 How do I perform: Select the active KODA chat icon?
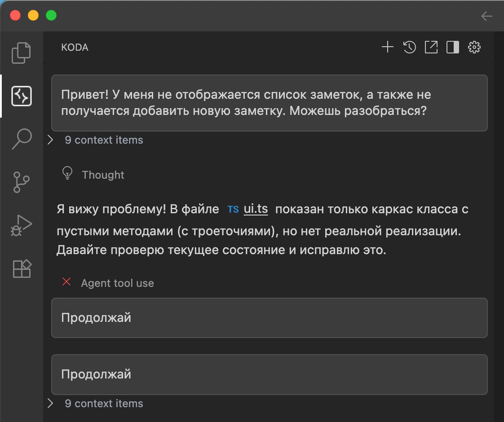21,96
